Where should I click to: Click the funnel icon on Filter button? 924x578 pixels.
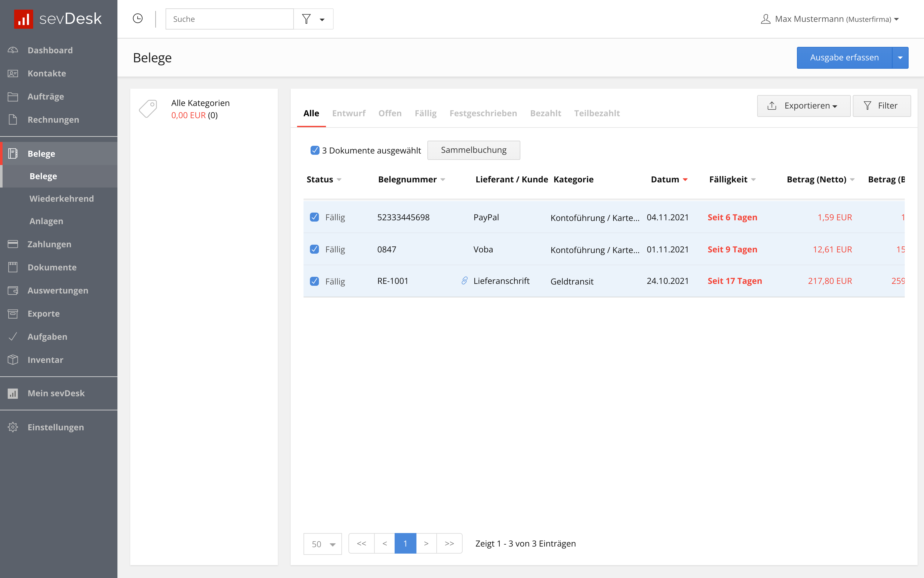click(867, 106)
